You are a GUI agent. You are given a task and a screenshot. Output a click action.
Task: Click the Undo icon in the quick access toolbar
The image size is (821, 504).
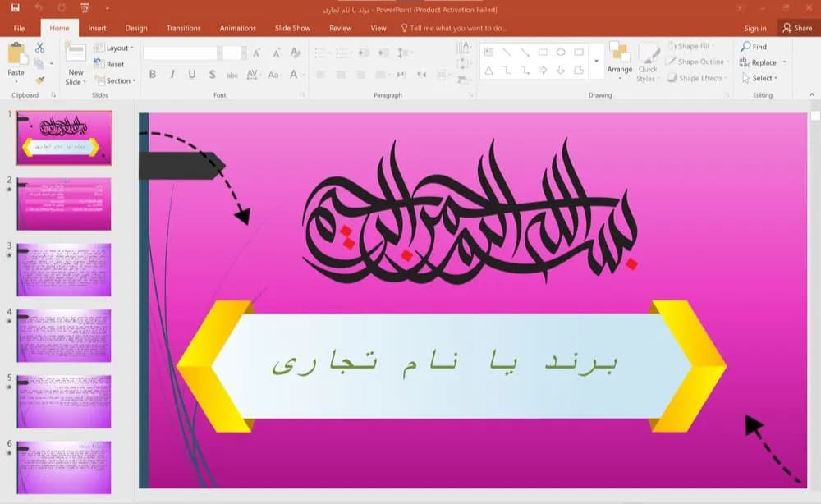(x=39, y=8)
